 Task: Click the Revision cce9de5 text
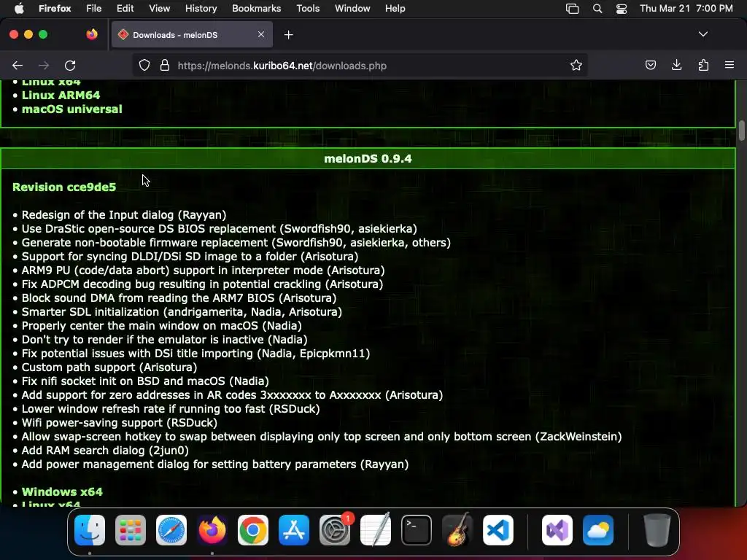point(64,187)
